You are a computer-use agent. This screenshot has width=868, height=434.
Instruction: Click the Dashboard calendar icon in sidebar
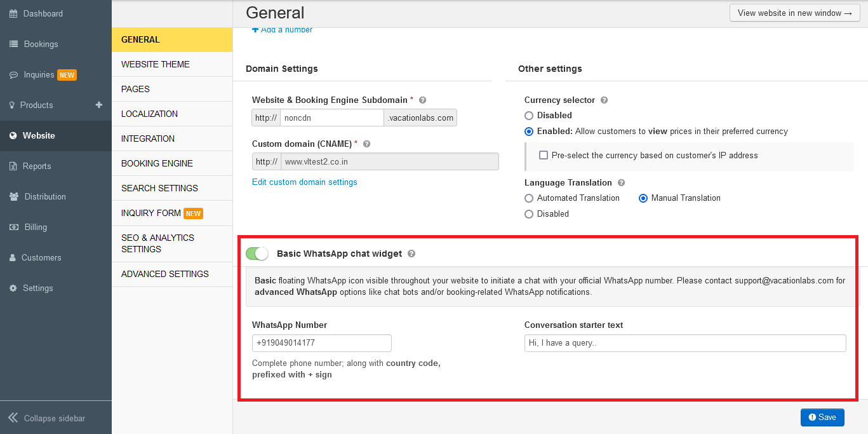(13, 13)
